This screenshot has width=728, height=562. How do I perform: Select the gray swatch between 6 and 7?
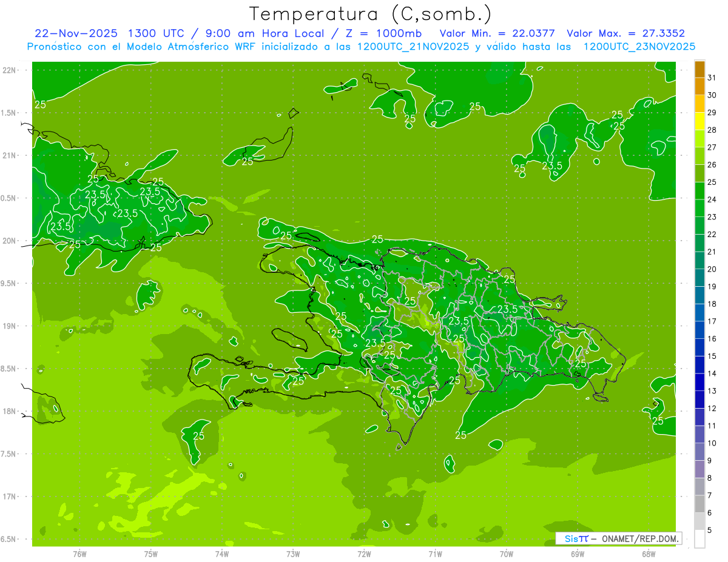coord(699,504)
